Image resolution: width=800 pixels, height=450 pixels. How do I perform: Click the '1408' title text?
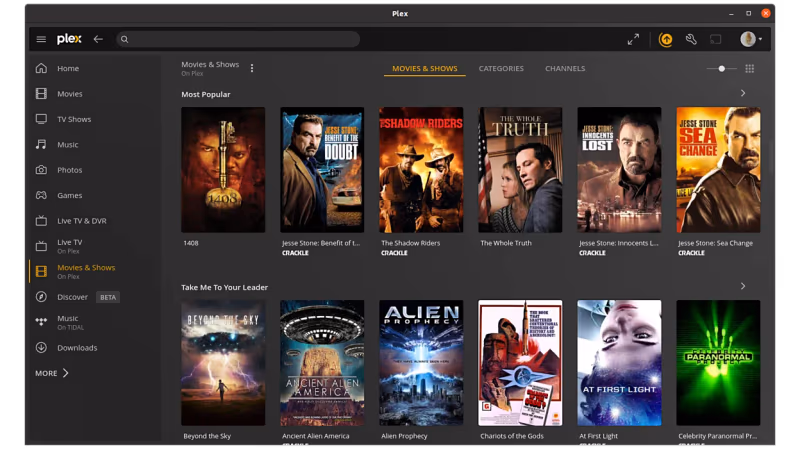coord(191,243)
